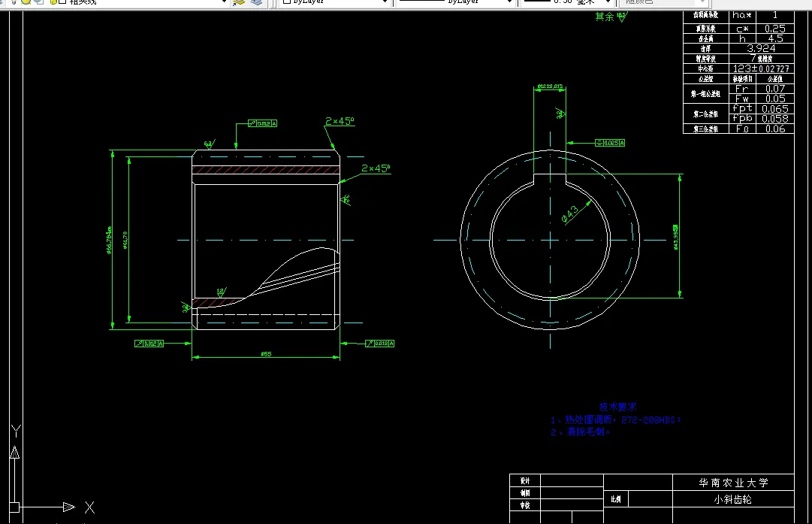Expand the 0.30 lineweight dropdown
The width and height of the screenshot is (812, 524).
click(608, 2)
